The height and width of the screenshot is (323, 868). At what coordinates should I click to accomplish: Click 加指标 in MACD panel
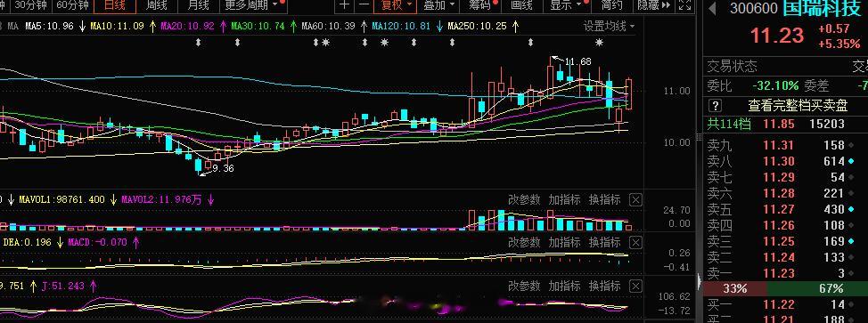point(564,242)
